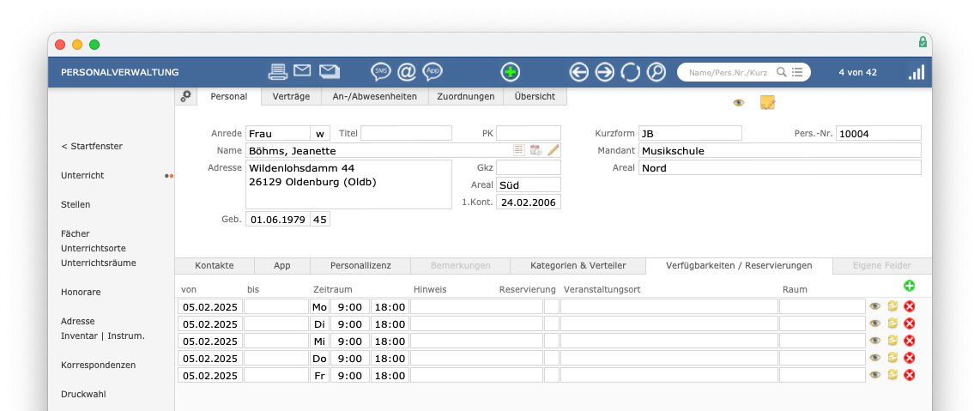This screenshot has width=980, height=411.
Task: Click the yellow sticky note icon
Action: pos(767,102)
